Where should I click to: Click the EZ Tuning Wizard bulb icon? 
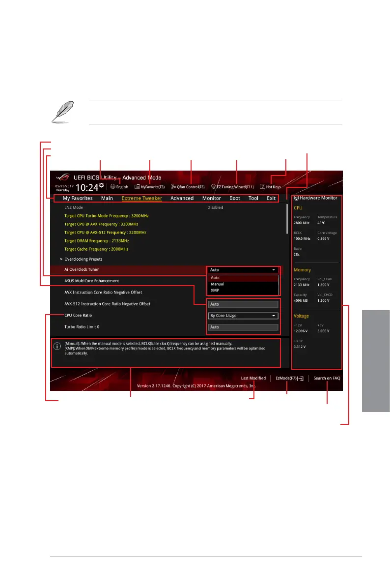click(x=214, y=187)
